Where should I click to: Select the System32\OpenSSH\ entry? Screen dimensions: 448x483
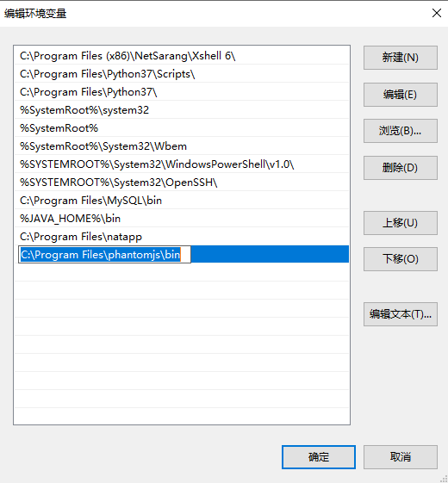(x=182, y=183)
